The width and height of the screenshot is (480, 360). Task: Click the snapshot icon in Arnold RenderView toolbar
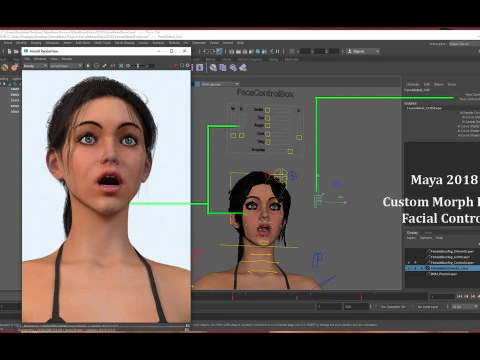pos(182,65)
